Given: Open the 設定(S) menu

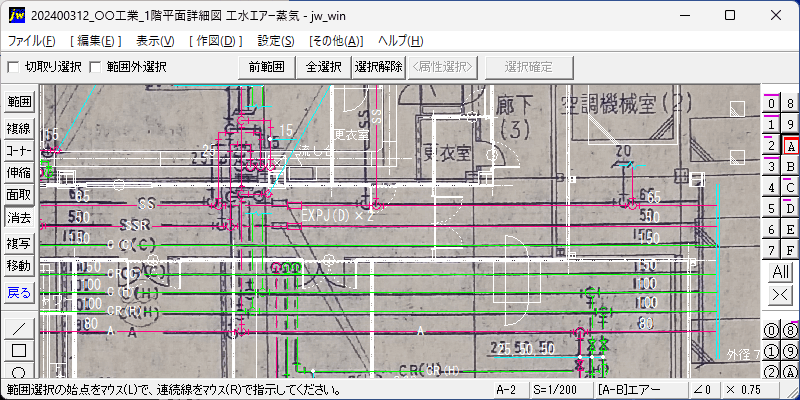Looking at the screenshot, I should click(276, 41).
